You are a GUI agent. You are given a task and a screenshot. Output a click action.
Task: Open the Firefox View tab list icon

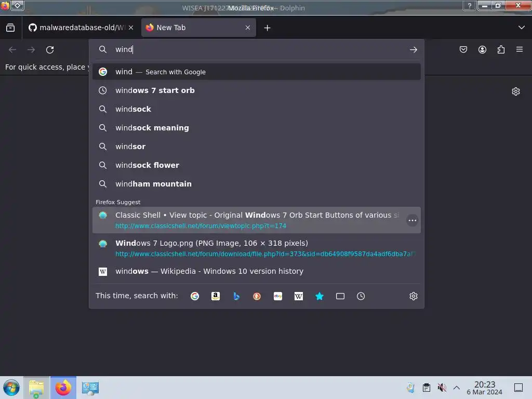pos(10,28)
